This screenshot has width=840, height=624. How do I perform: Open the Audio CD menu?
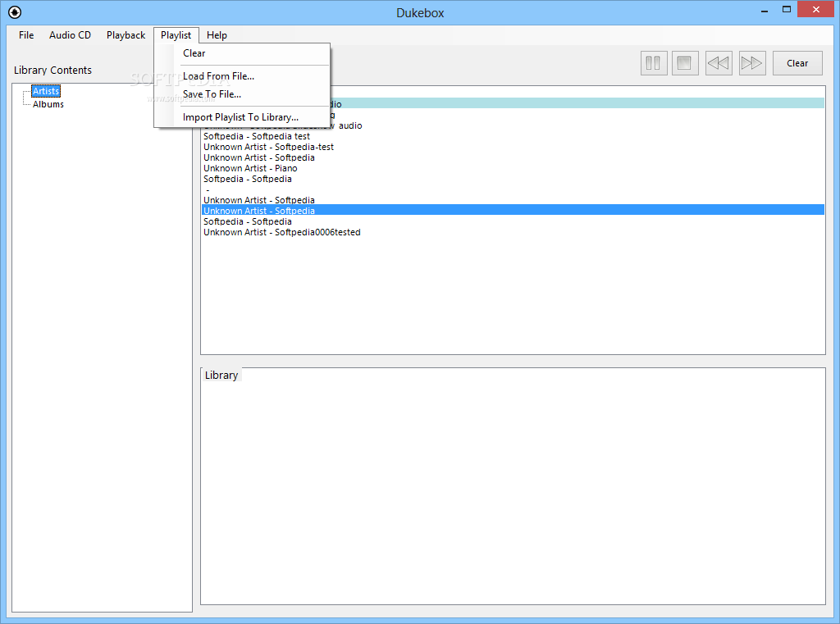click(x=71, y=34)
